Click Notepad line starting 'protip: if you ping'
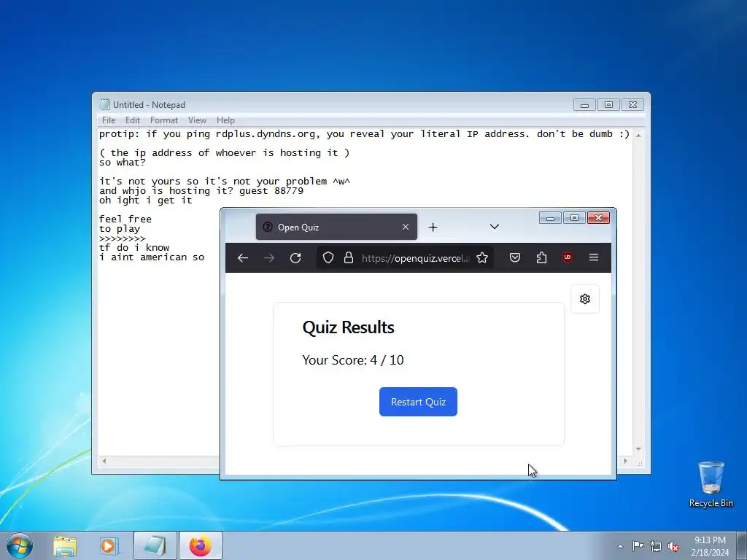The image size is (747, 560). [x=365, y=134]
